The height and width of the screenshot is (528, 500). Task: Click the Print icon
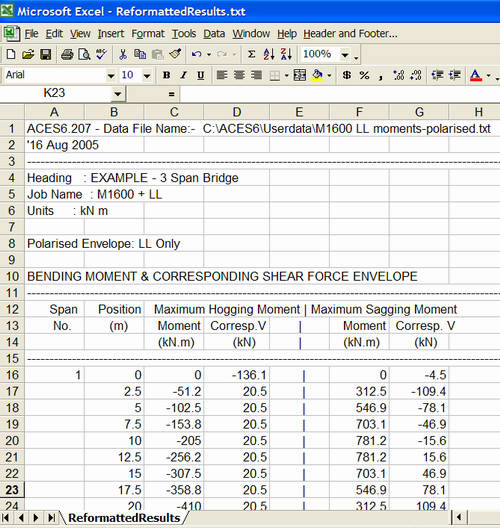[x=67, y=54]
